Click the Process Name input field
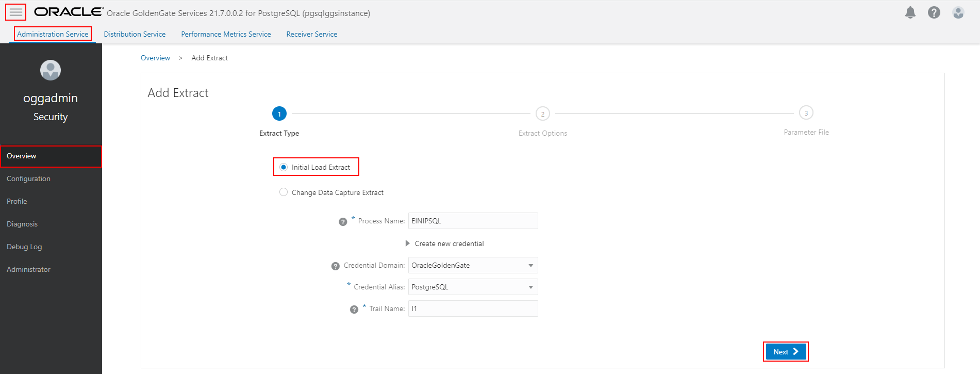 click(473, 221)
